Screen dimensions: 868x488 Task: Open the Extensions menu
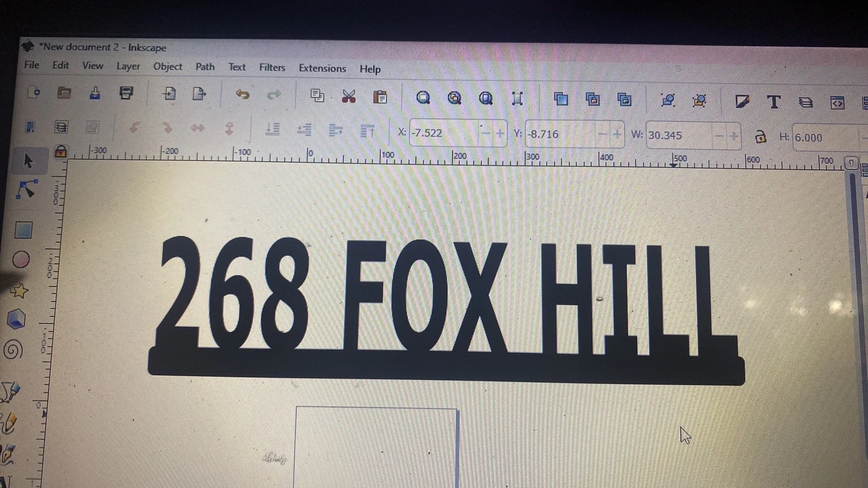point(322,68)
